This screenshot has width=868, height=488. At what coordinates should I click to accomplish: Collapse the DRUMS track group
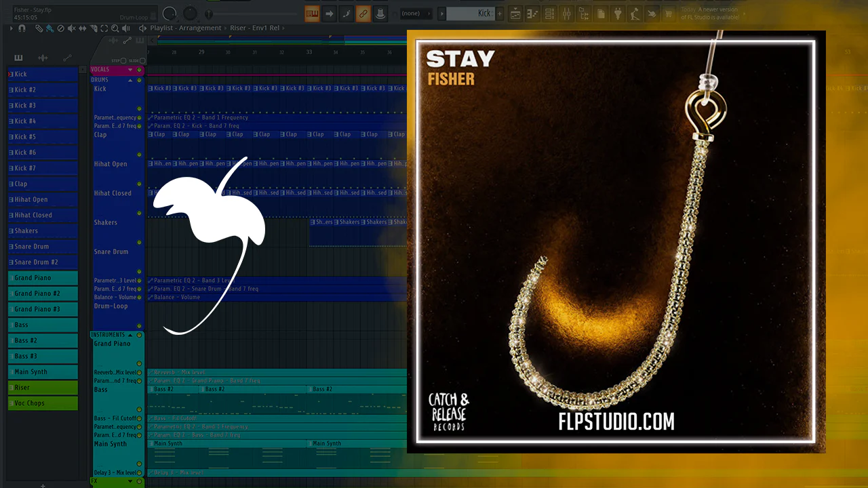click(130, 80)
